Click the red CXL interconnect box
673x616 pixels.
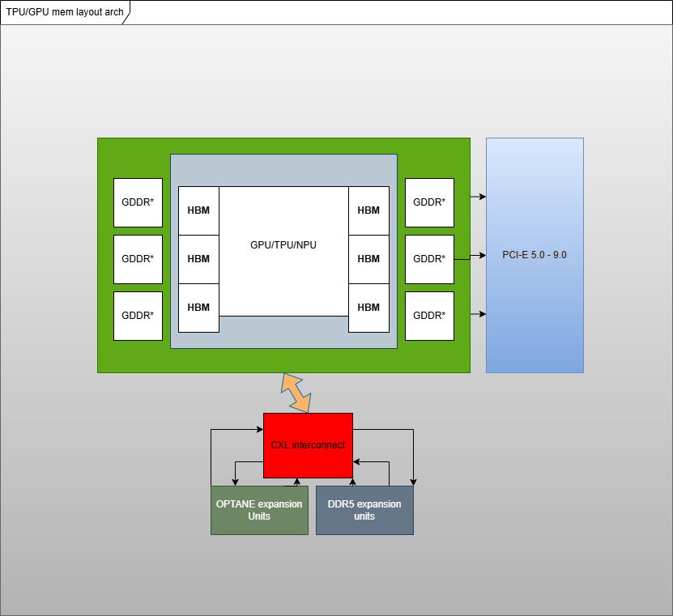[308, 445]
